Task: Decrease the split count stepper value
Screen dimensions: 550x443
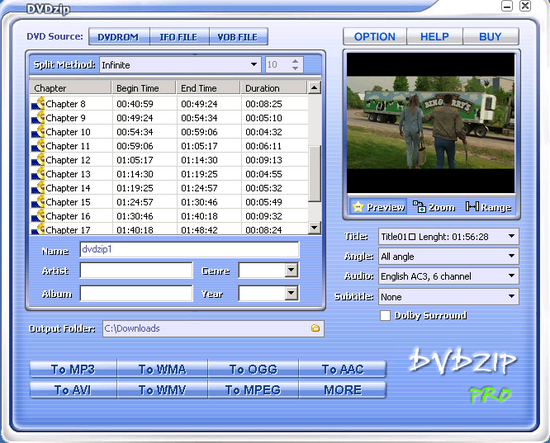Action: pyautogui.click(x=295, y=68)
